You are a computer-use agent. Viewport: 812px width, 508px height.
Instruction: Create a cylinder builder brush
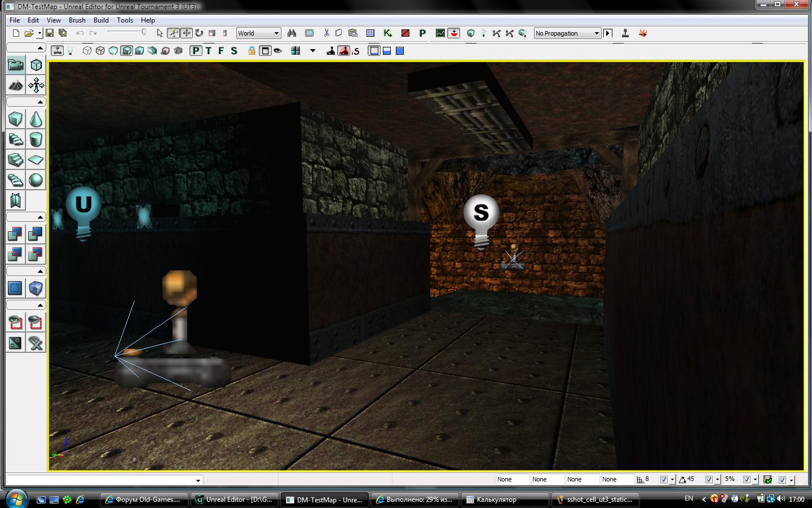tap(36, 139)
